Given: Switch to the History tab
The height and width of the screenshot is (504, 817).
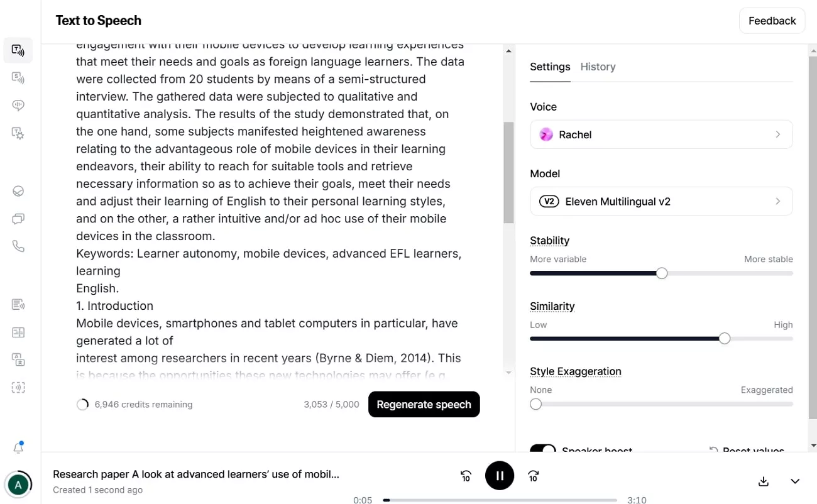Looking at the screenshot, I should coord(598,67).
